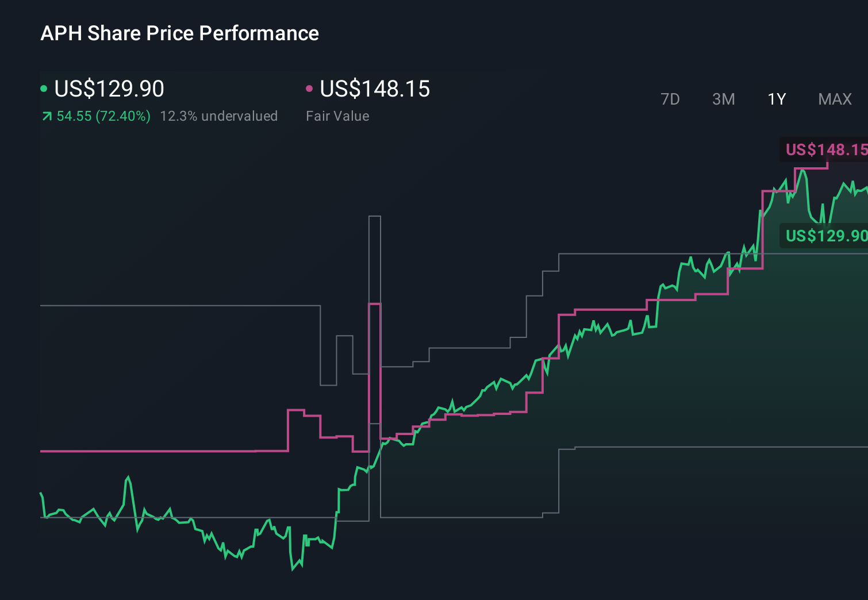Click the US$148.15 fair value heading
The image size is (868, 600).
point(375,89)
